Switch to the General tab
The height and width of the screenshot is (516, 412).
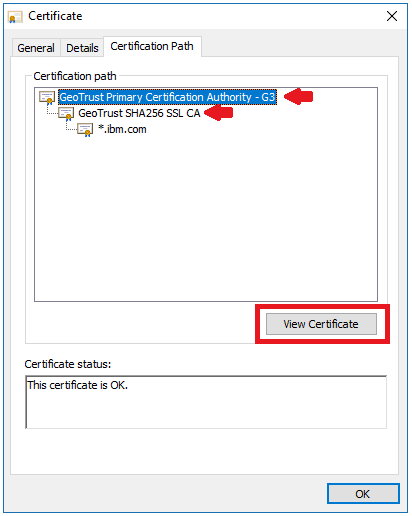point(36,48)
